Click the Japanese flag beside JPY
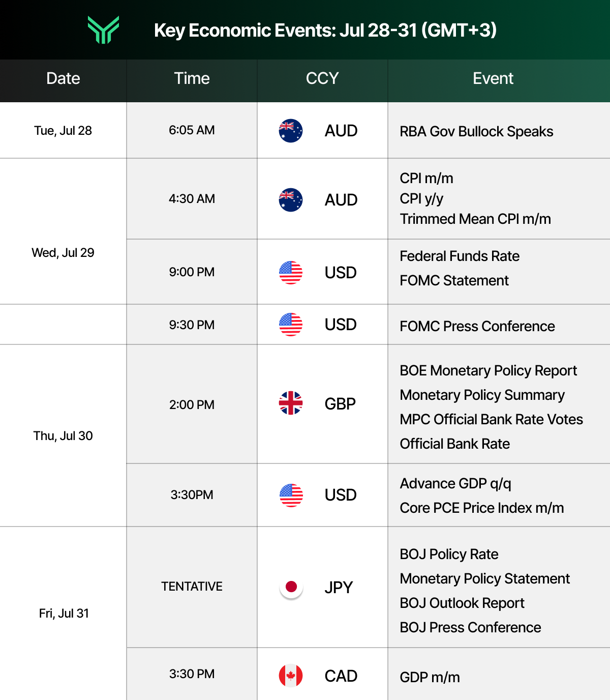The width and height of the screenshot is (610, 700). pyautogui.click(x=291, y=587)
